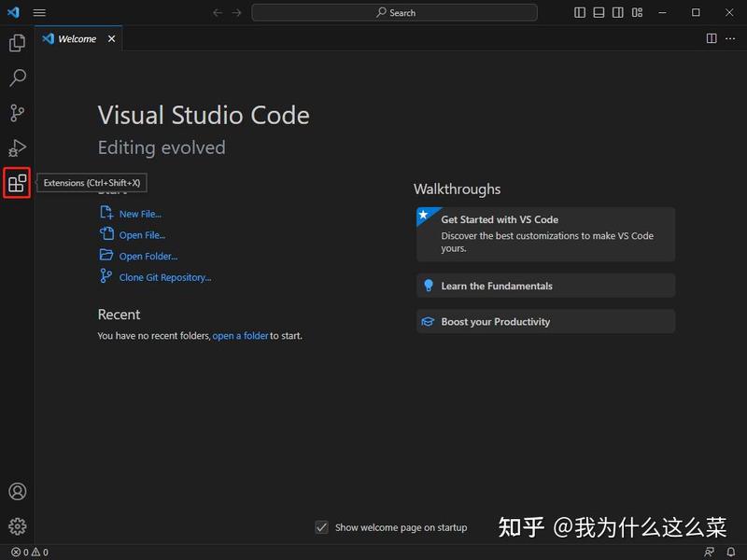Image resolution: width=747 pixels, height=560 pixels.
Task: Open the Run and Debug view
Action: [x=17, y=147]
